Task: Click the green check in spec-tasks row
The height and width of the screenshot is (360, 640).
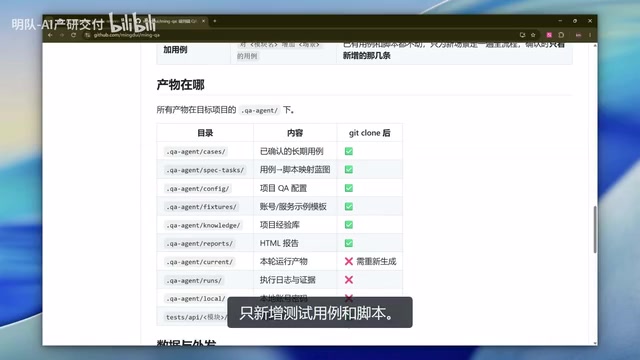Action: (349, 169)
